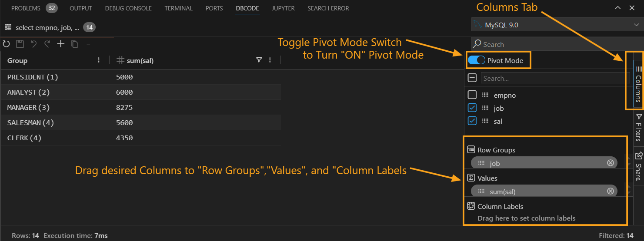Click the number hash icon on sum(sal) header
Screen dimensions: 644x241
(x=121, y=60)
